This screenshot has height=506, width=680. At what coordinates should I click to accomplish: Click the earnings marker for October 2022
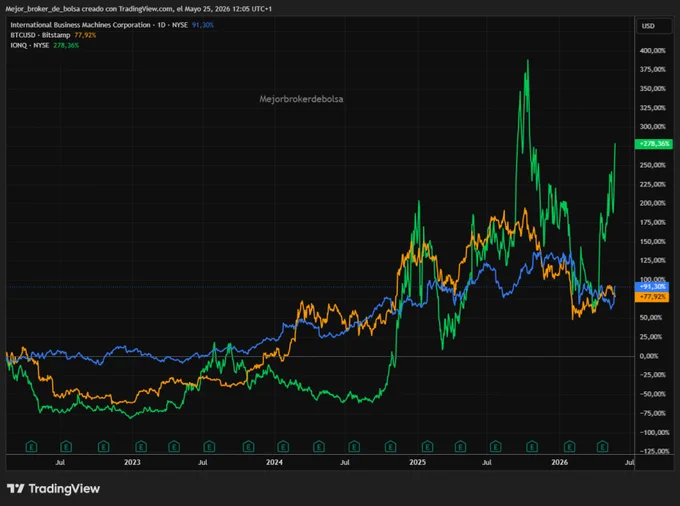click(x=103, y=446)
